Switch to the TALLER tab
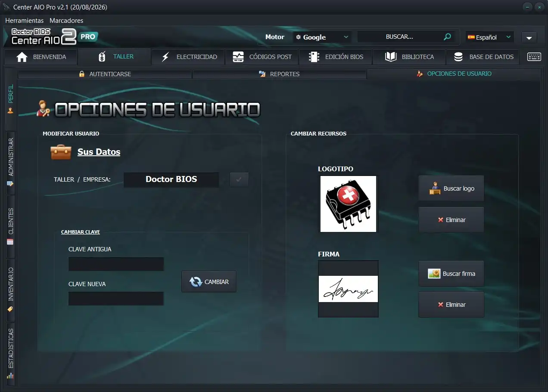548x392 pixels. (x=115, y=56)
